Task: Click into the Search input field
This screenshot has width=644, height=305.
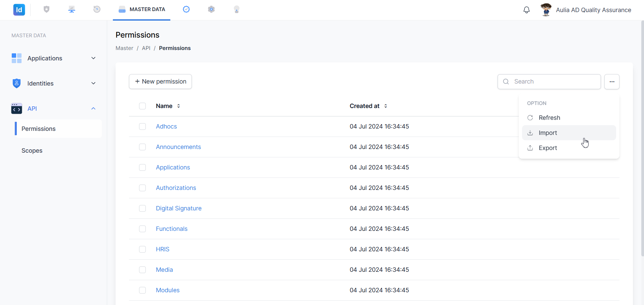Action: tap(549, 82)
